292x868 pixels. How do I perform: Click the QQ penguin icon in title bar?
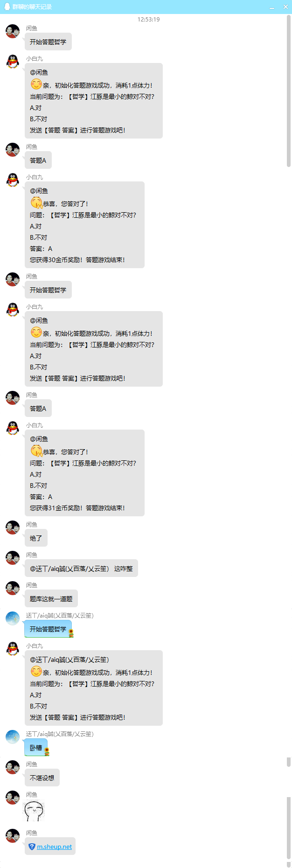tap(7, 7)
